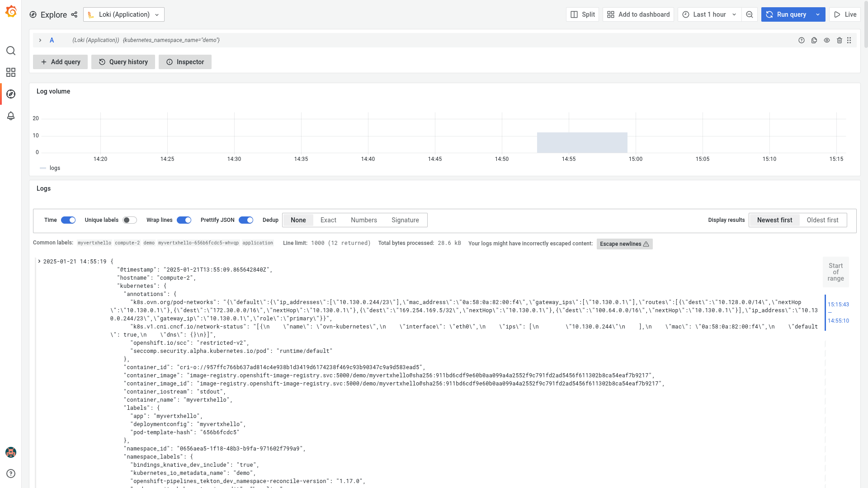Disable the Wrap lines toggle

(x=184, y=220)
